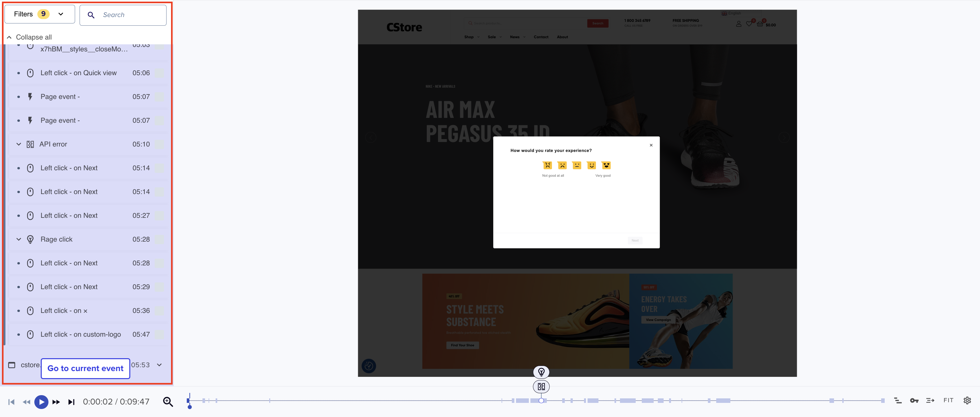Image resolution: width=980 pixels, height=417 pixels.
Task: Select the smiling face rating
Action: point(591,165)
